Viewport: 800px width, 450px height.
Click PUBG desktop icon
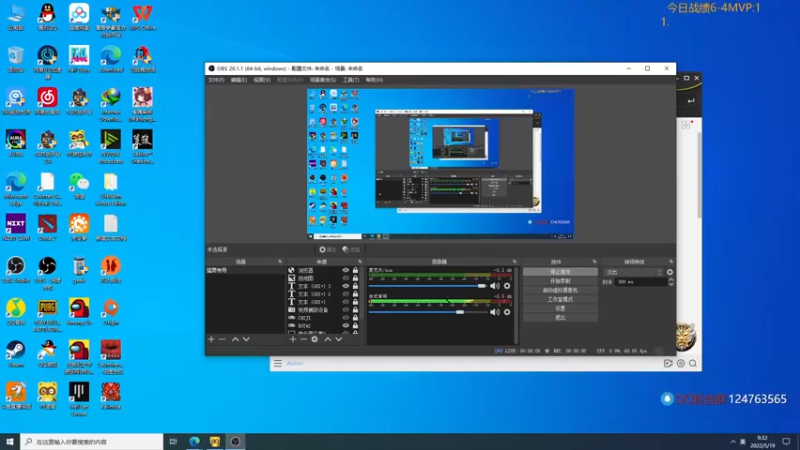(47, 315)
